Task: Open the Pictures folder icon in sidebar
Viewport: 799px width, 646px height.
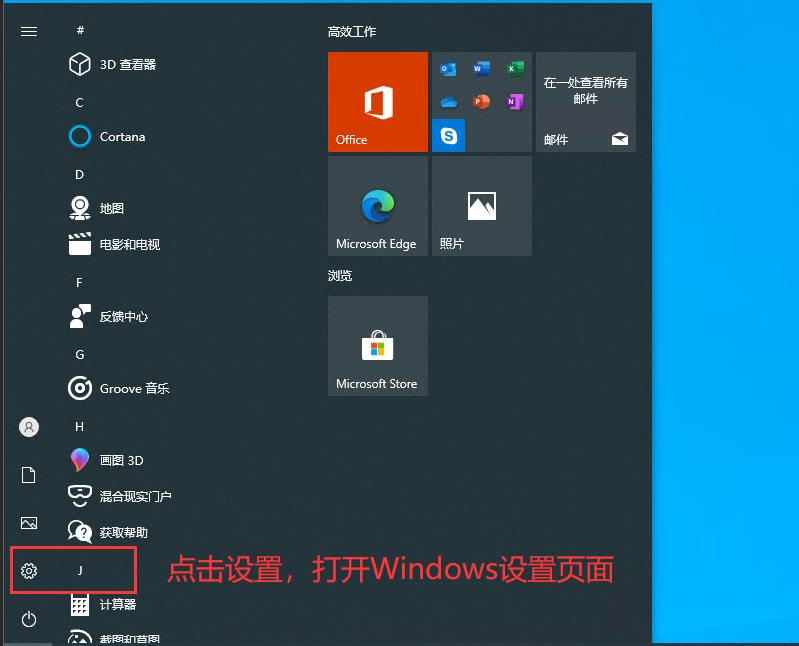Action: pos(29,523)
